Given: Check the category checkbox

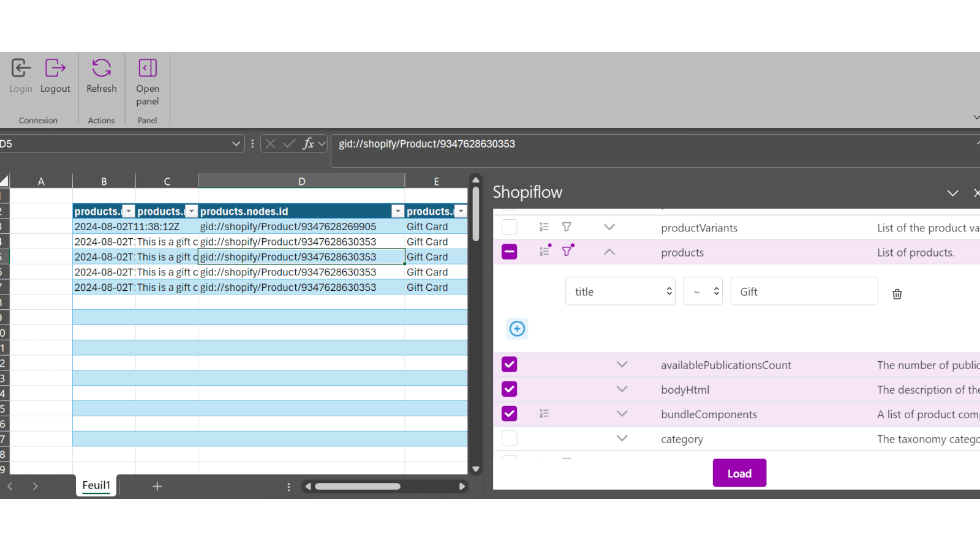Looking at the screenshot, I should (509, 438).
